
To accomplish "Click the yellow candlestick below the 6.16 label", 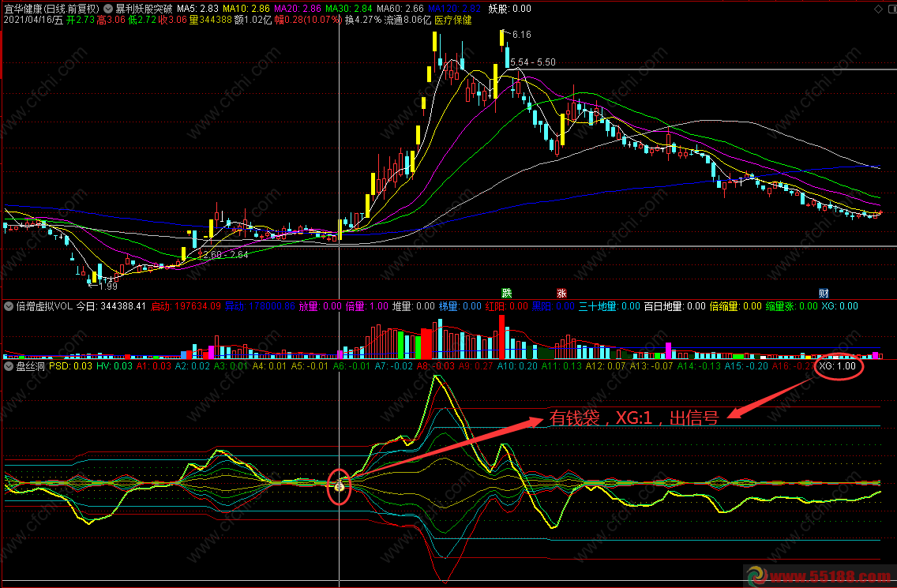I will coord(501,39).
